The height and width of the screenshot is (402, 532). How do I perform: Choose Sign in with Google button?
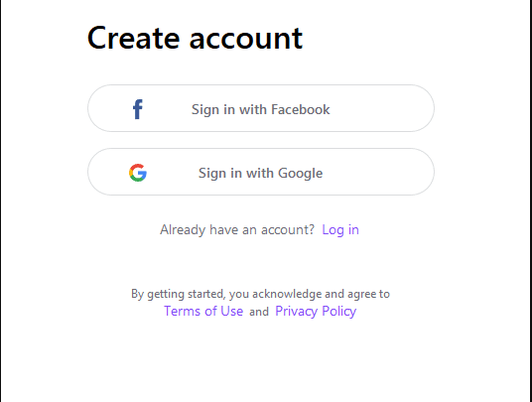point(261,172)
